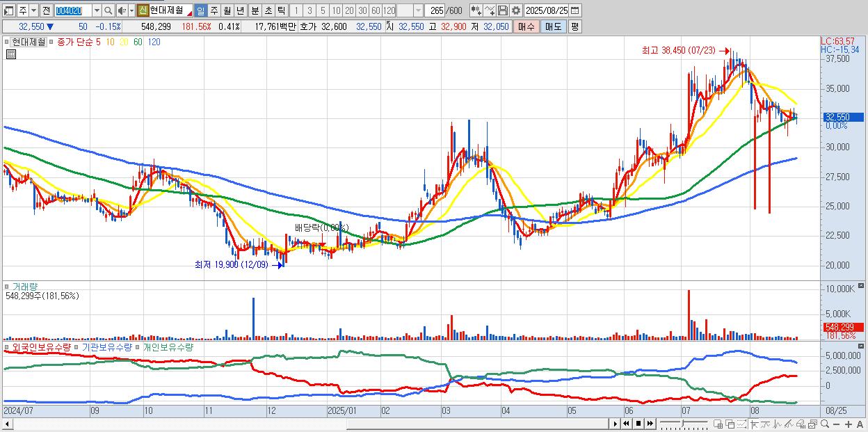Choose the 10 interval button

point(336,10)
